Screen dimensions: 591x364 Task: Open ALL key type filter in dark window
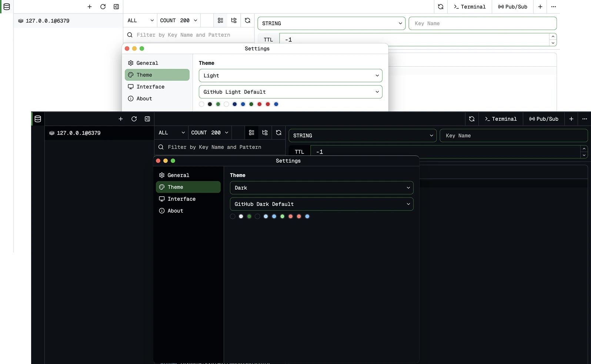(x=171, y=133)
